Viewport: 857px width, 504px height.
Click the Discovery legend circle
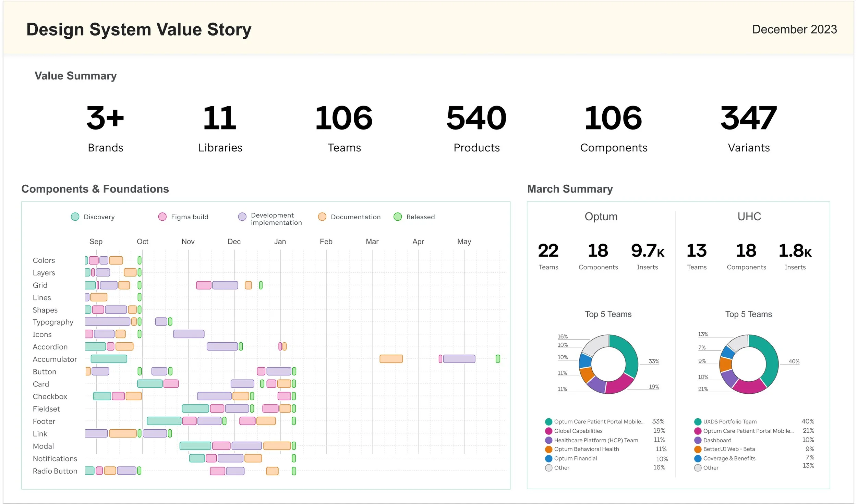[x=75, y=217]
